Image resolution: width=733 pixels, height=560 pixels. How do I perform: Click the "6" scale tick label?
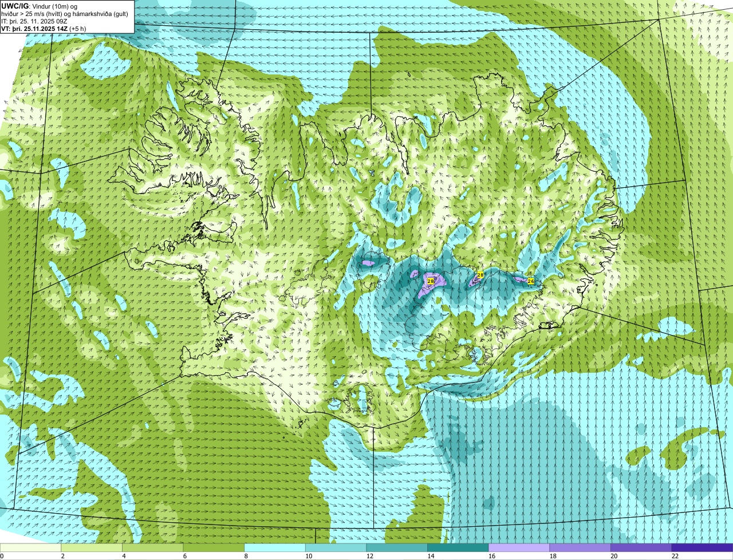coord(185,556)
